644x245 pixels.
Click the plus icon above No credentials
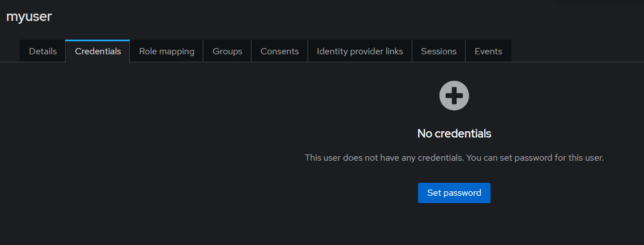click(x=454, y=96)
